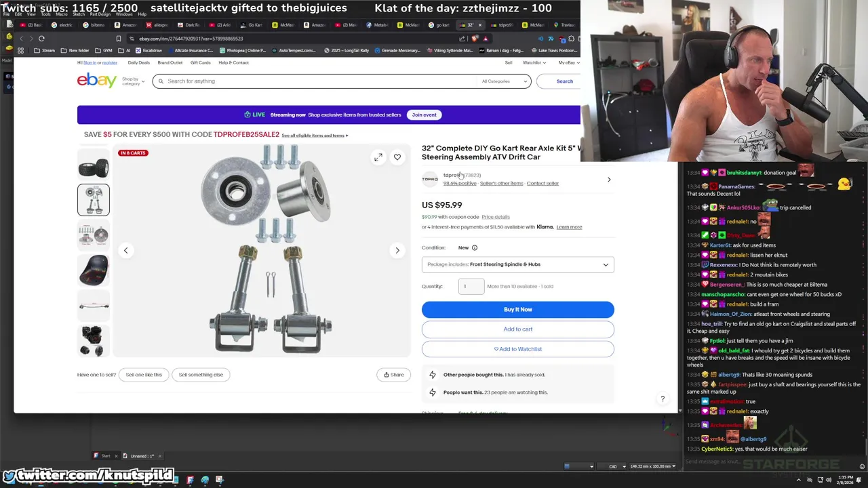Click the Sign in link
The height and width of the screenshot is (488, 868).
coord(90,62)
